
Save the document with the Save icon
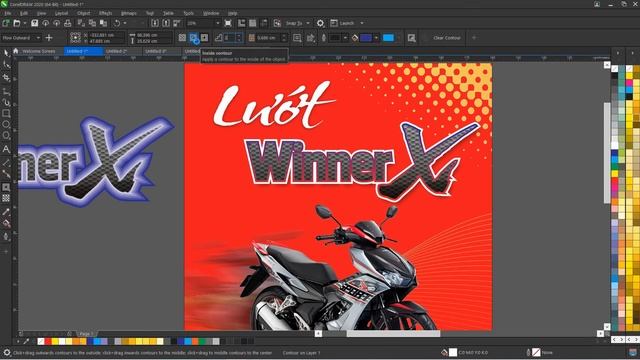click(35, 23)
